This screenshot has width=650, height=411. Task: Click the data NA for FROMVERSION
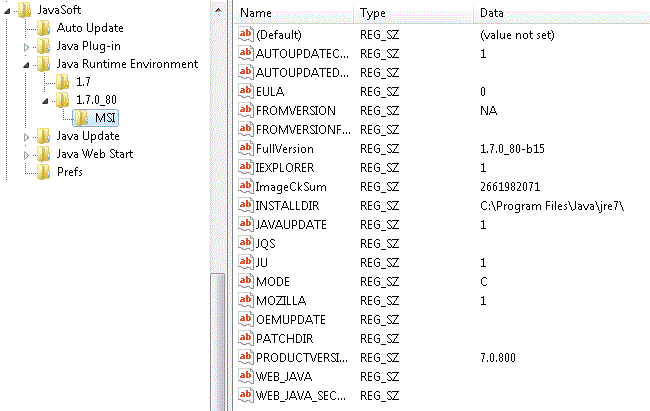489,111
